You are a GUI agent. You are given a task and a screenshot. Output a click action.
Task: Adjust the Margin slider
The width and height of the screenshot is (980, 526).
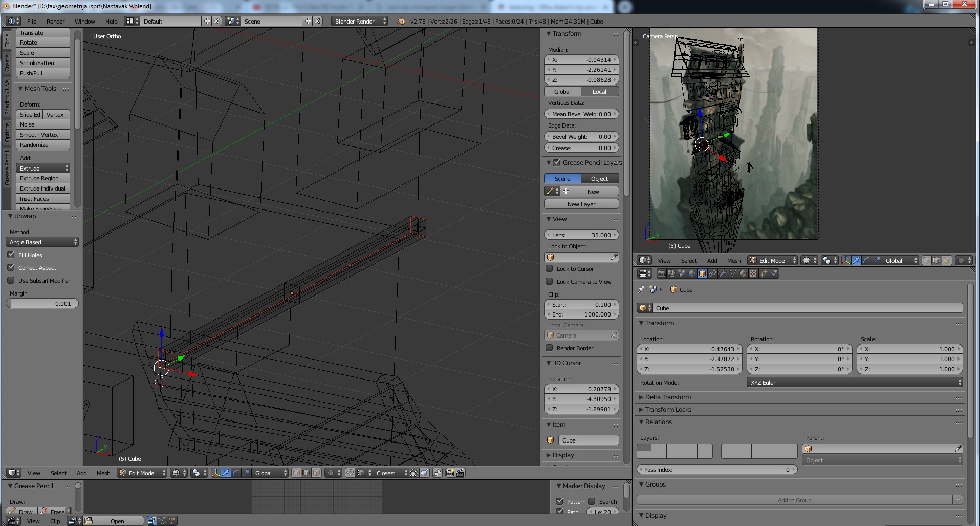coord(42,303)
